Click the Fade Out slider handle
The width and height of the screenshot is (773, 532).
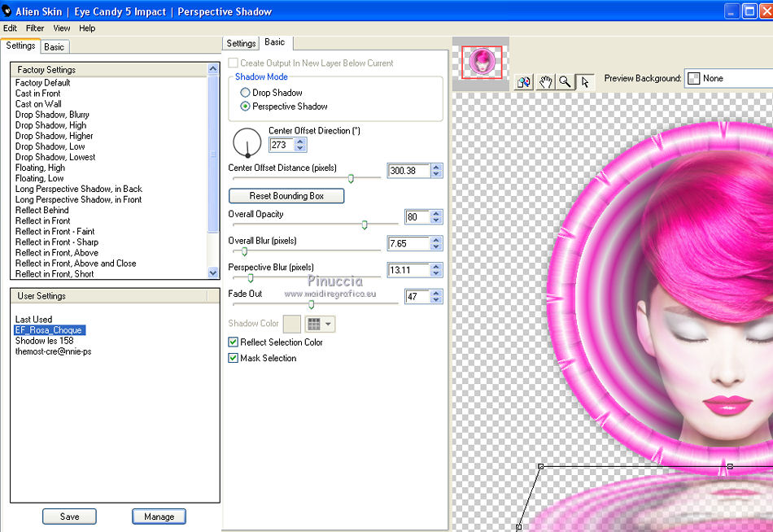point(311,305)
